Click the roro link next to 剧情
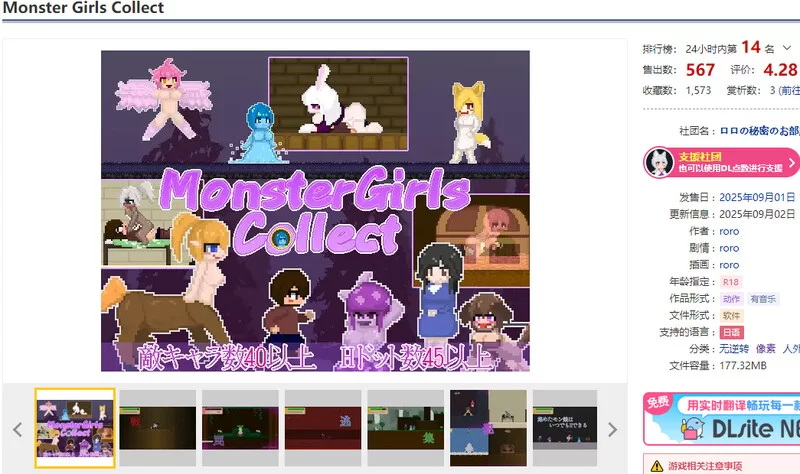Screen dimensions: 800x474 pyautogui.click(x=729, y=248)
